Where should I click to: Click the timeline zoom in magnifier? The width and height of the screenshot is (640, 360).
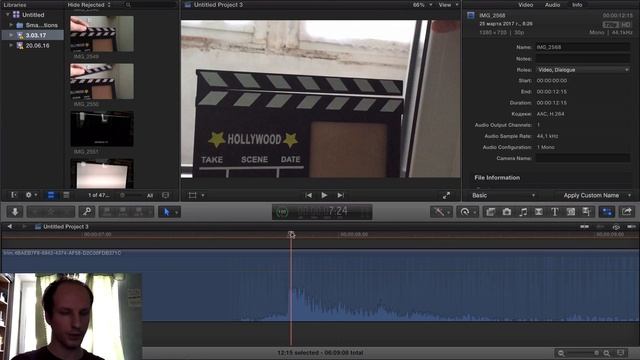pyautogui.click(x=607, y=353)
